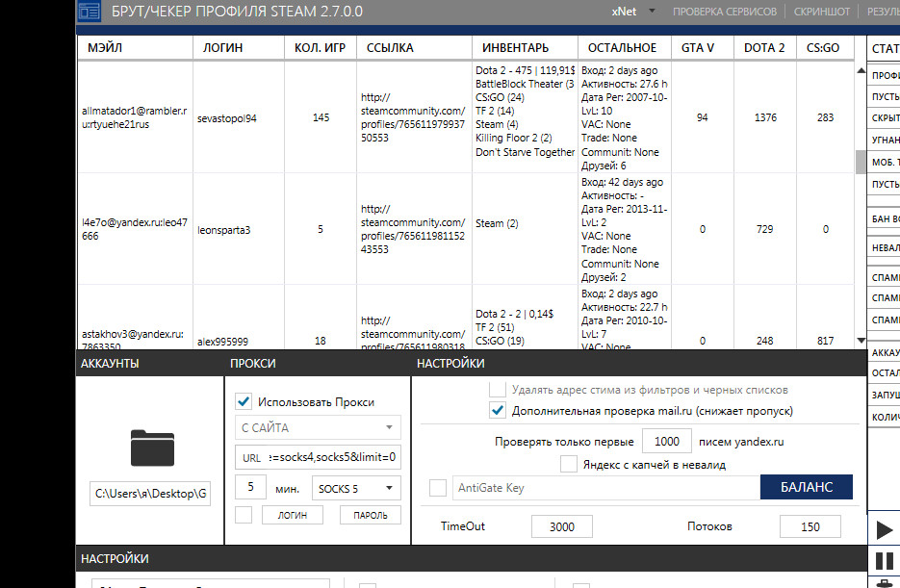This screenshot has width=900, height=588.
Task: Enable Удалять адрес стима из фильтров checkbox
Action: coord(497,390)
